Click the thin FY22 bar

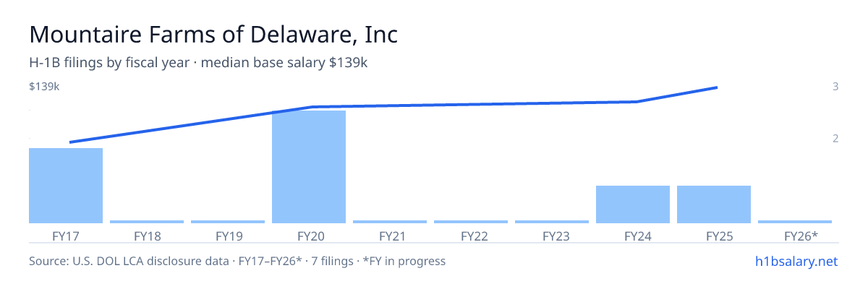(471, 222)
